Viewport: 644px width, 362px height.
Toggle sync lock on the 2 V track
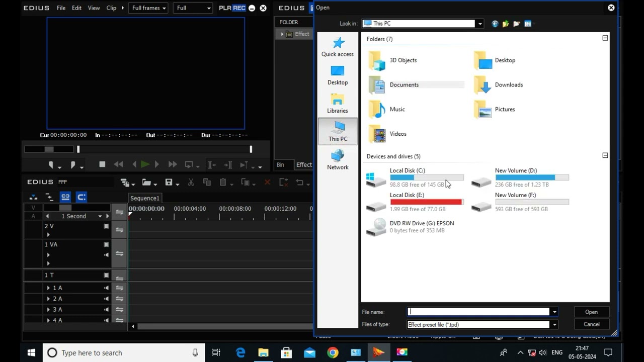(119, 230)
